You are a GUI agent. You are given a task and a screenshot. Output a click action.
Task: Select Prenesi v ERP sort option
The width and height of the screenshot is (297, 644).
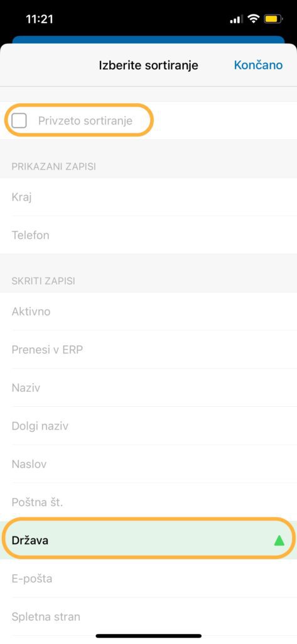[148, 350]
